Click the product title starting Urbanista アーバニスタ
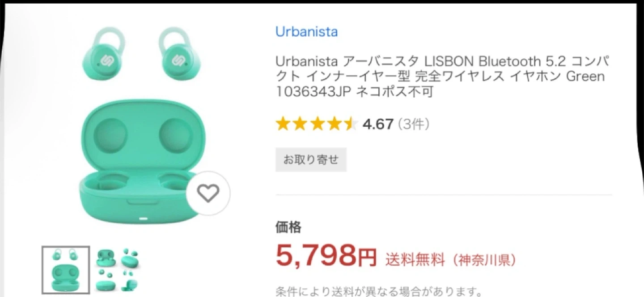Viewport: 644px width, 297px height. [440, 76]
